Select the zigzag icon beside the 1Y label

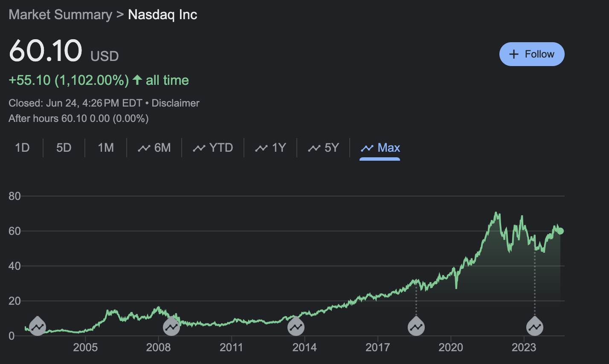click(x=262, y=147)
